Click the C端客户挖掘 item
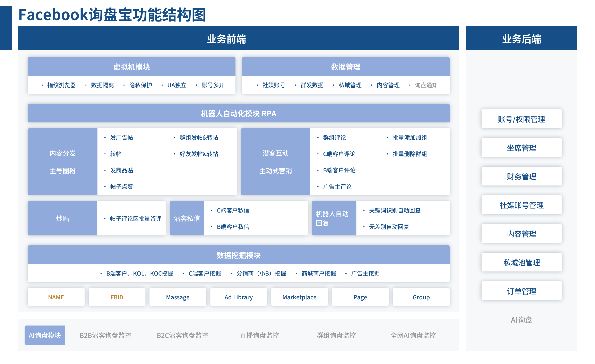Viewport: 595px width, 364px height. pyautogui.click(x=205, y=274)
